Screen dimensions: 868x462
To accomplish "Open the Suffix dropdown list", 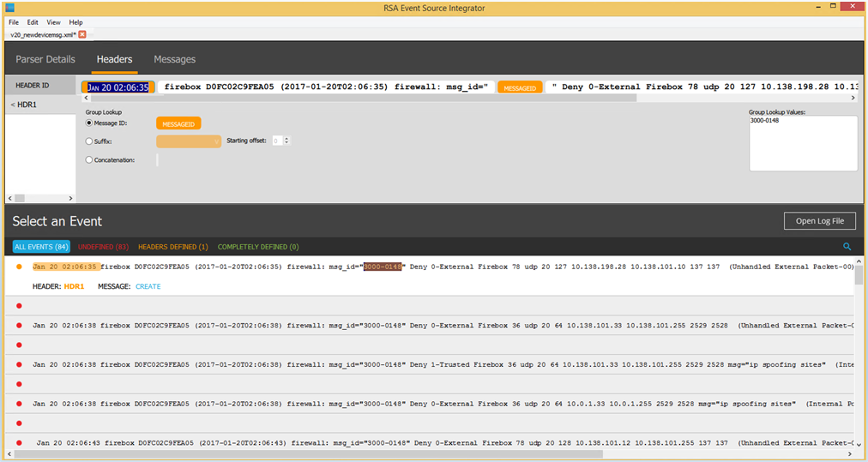I will pyautogui.click(x=189, y=141).
